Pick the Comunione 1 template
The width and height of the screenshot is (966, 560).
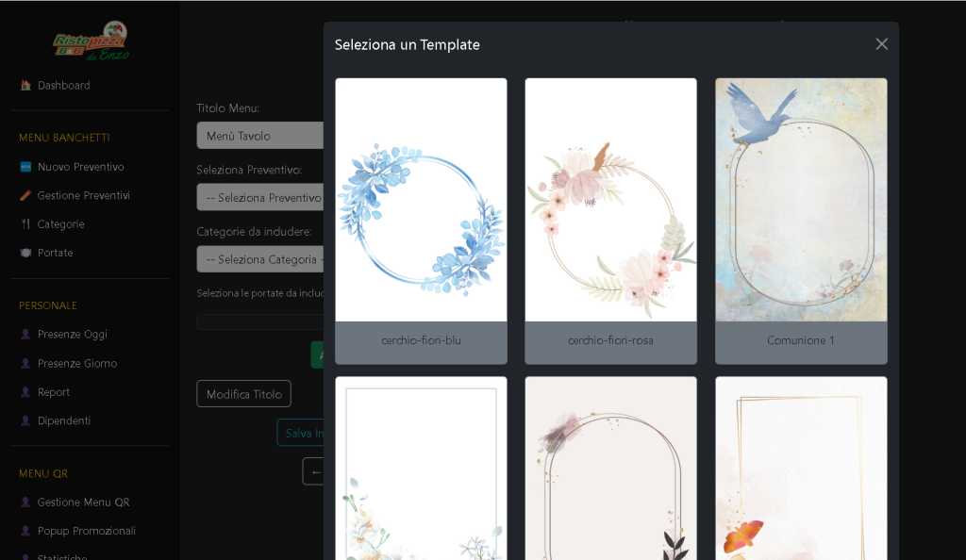pos(801,221)
